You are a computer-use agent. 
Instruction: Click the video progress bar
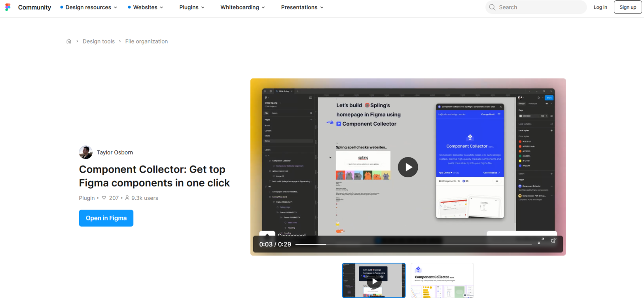click(413, 245)
